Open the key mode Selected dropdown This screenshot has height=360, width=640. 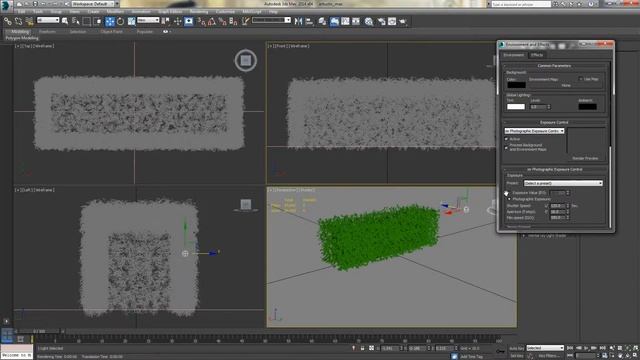click(x=545, y=348)
